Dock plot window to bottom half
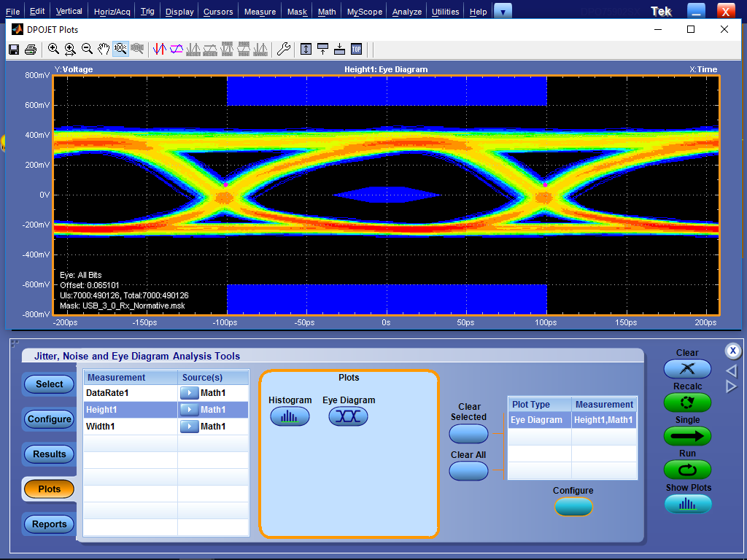 click(339, 49)
